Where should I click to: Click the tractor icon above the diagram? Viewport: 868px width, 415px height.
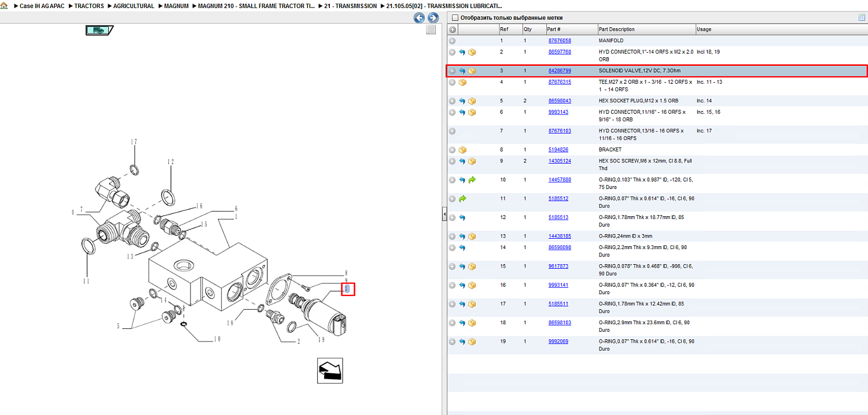pos(99,30)
